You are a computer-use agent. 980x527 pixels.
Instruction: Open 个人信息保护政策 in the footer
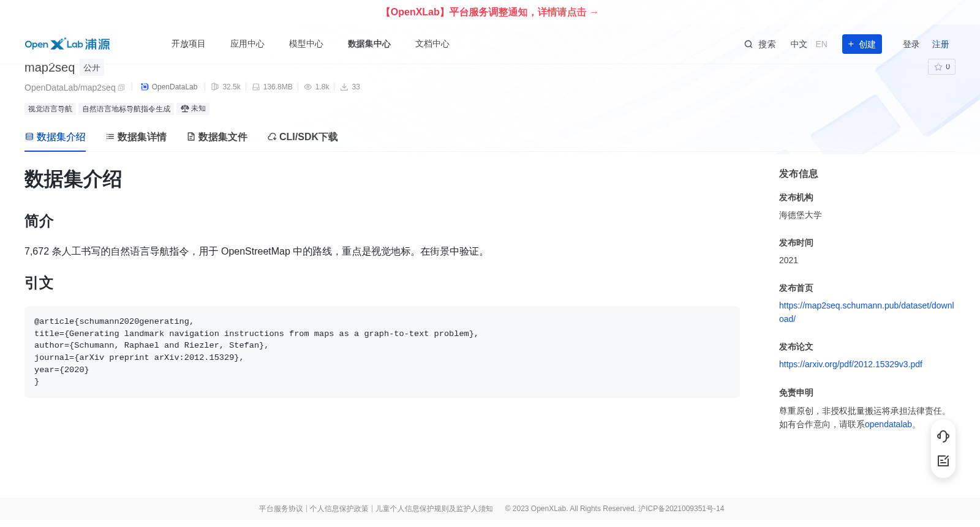339,509
